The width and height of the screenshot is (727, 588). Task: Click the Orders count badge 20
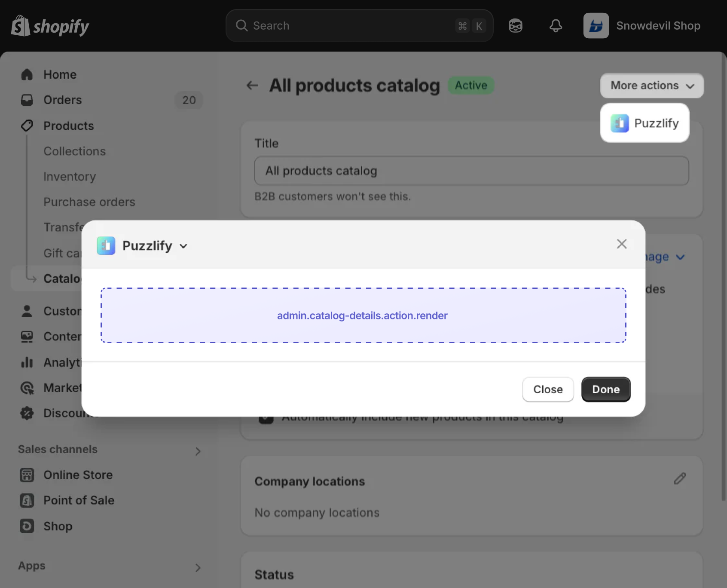(x=189, y=100)
